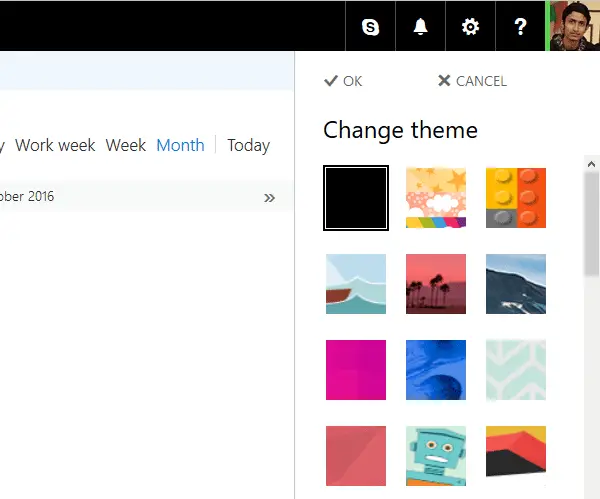The width and height of the screenshot is (600, 499).
Task: Pick the stars and clouds theme
Action: coord(436,198)
